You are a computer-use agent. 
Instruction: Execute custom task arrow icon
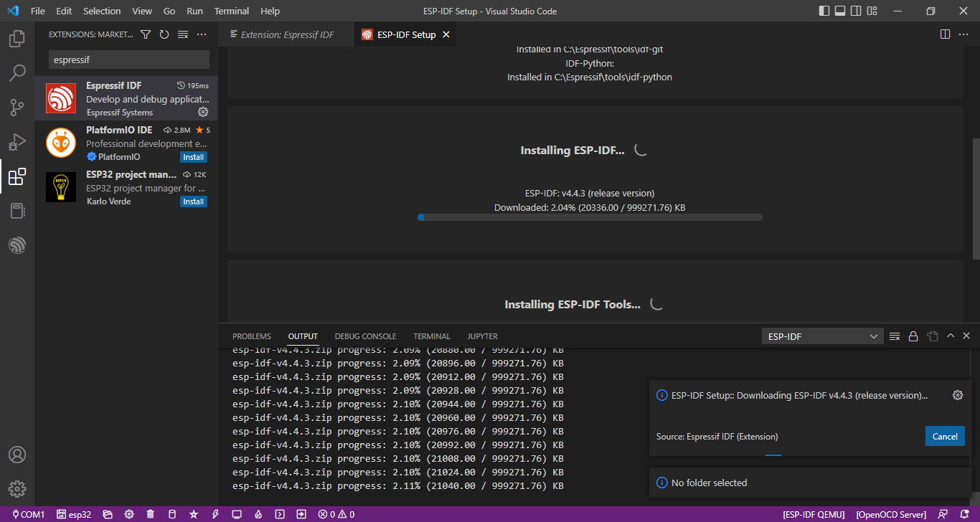(x=301, y=514)
